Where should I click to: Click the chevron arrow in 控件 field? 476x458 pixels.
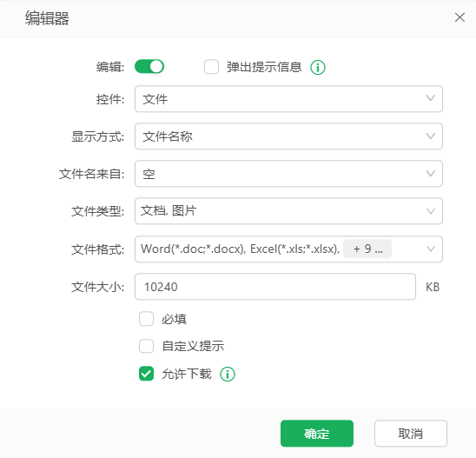pos(431,98)
